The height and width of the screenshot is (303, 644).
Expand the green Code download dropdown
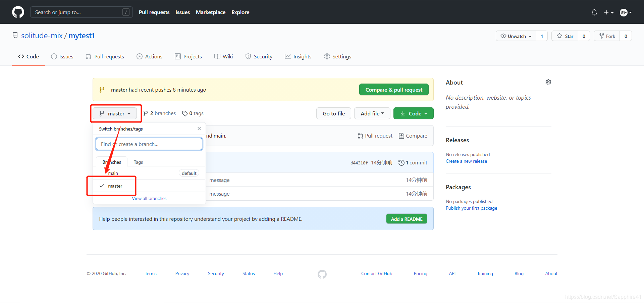413,113
